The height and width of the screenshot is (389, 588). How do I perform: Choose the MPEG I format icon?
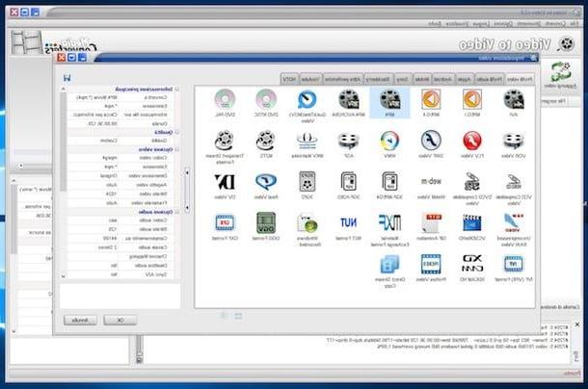pos(472,100)
